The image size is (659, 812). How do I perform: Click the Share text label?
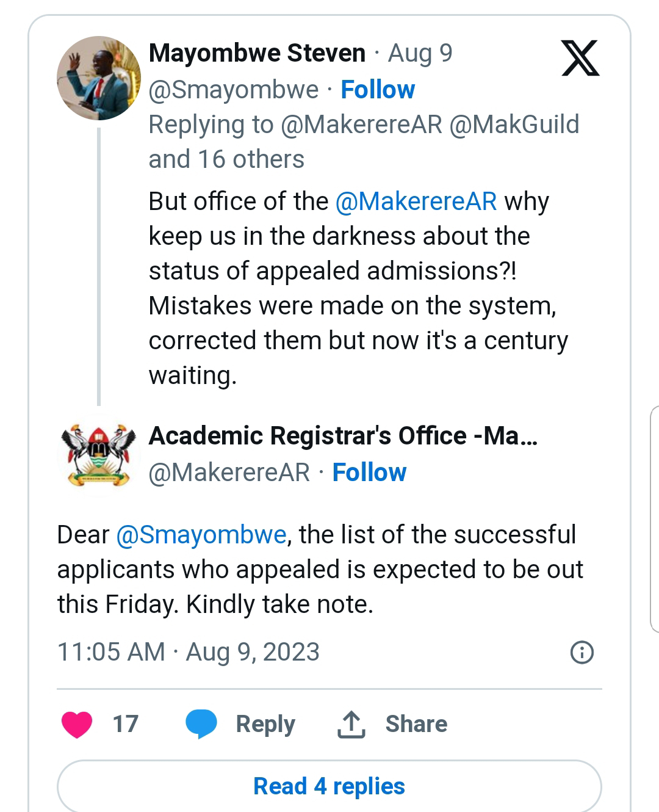tap(416, 724)
